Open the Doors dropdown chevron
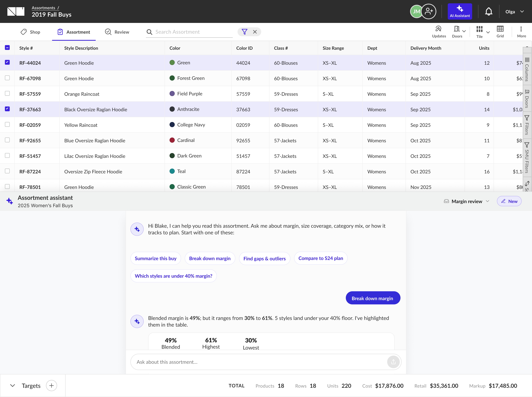 tap(464, 31)
